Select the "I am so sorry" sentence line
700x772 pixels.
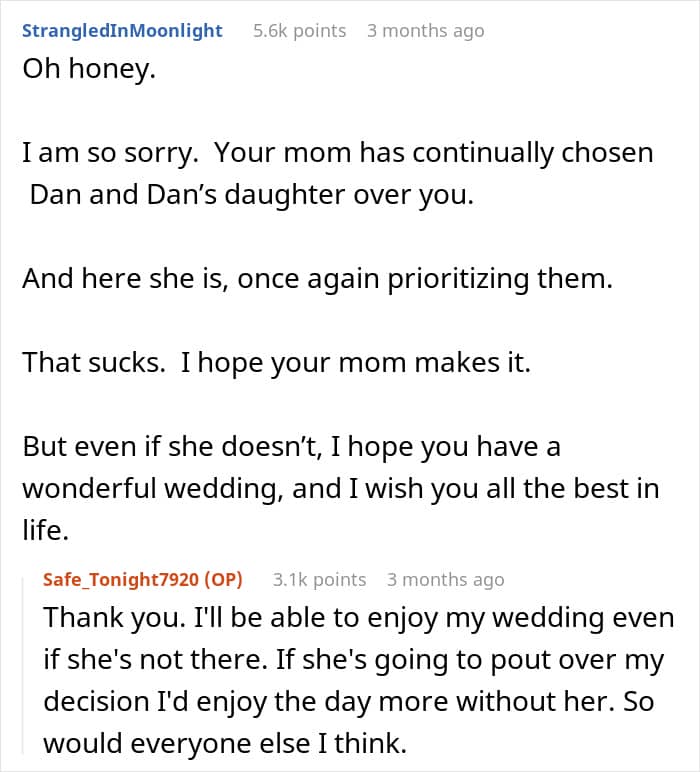(x=338, y=153)
